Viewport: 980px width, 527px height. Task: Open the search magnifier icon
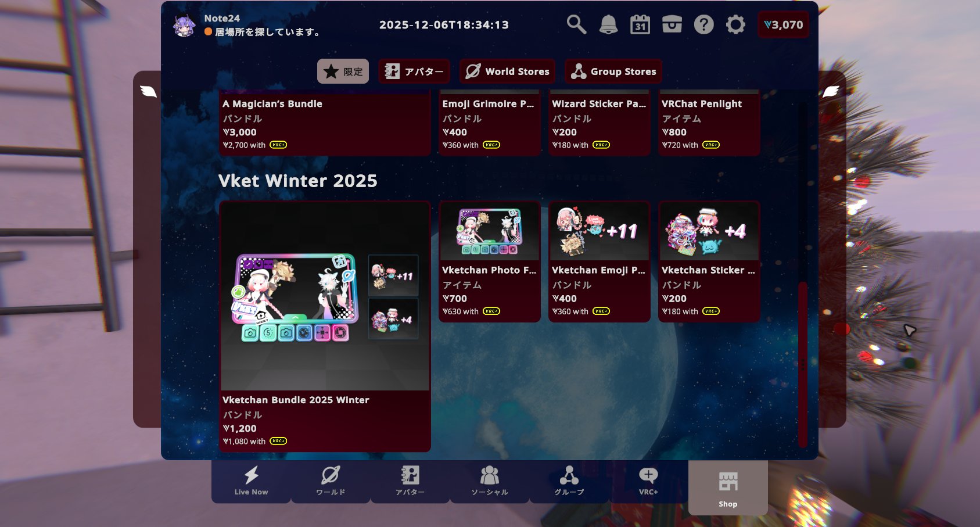coord(576,25)
